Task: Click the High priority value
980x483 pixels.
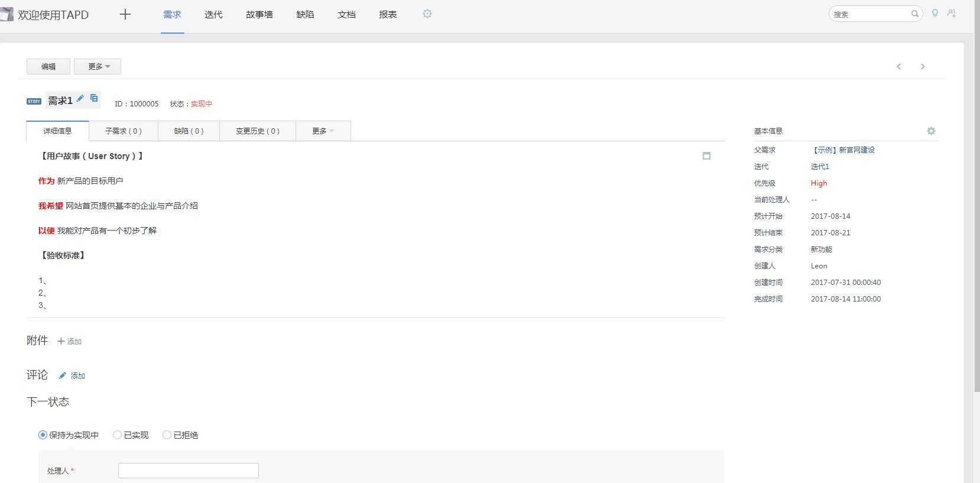Action: [x=819, y=183]
